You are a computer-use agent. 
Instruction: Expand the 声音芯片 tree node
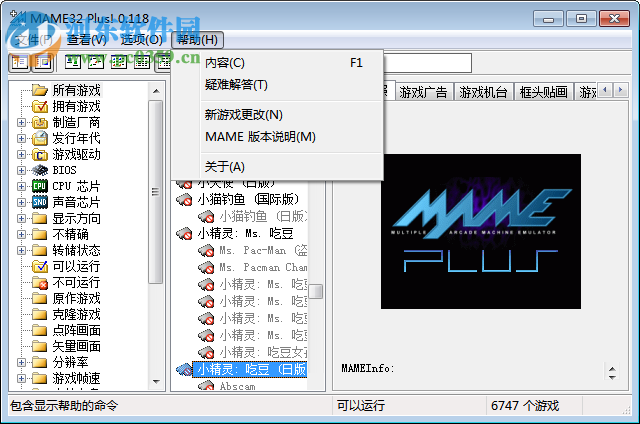(x=21, y=202)
